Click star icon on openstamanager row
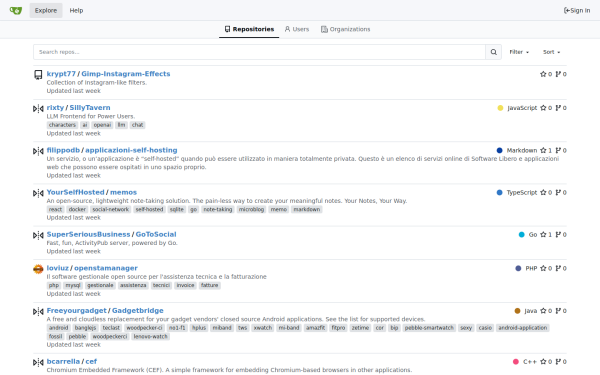600x375 pixels. tap(543, 268)
